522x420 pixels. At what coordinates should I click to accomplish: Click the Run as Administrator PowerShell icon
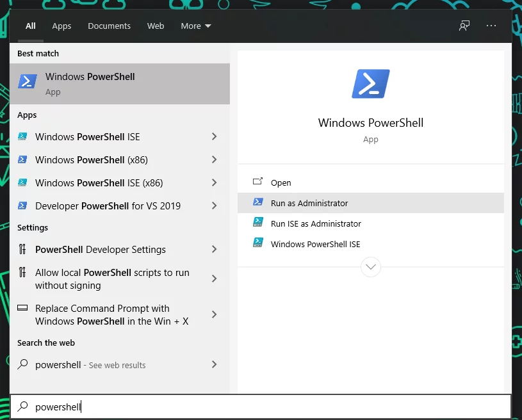(258, 202)
